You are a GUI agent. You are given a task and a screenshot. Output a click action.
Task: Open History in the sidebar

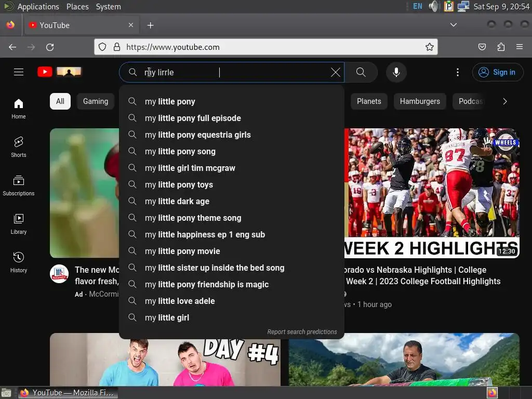[x=19, y=262]
